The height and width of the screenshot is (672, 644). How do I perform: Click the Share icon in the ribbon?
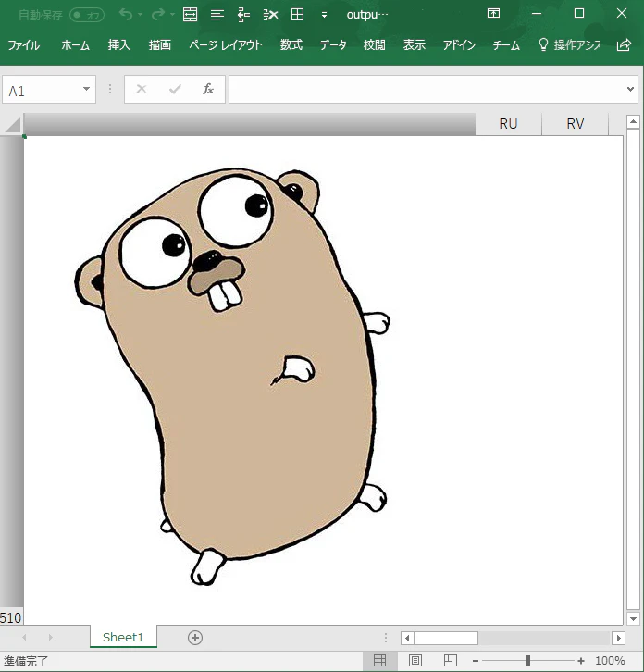[624, 44]
